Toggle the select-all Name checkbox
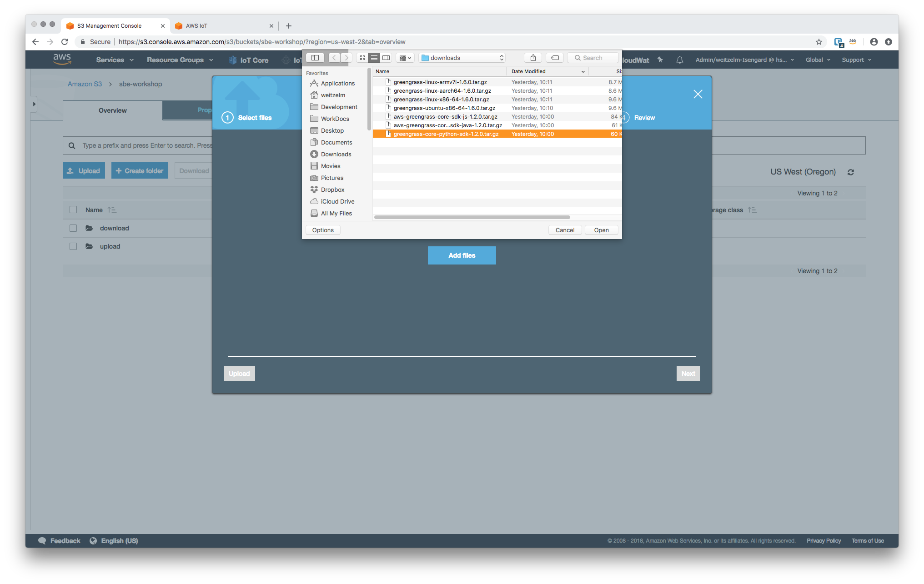Viewport: 924px width, 584px height. [x=73, y=210]
